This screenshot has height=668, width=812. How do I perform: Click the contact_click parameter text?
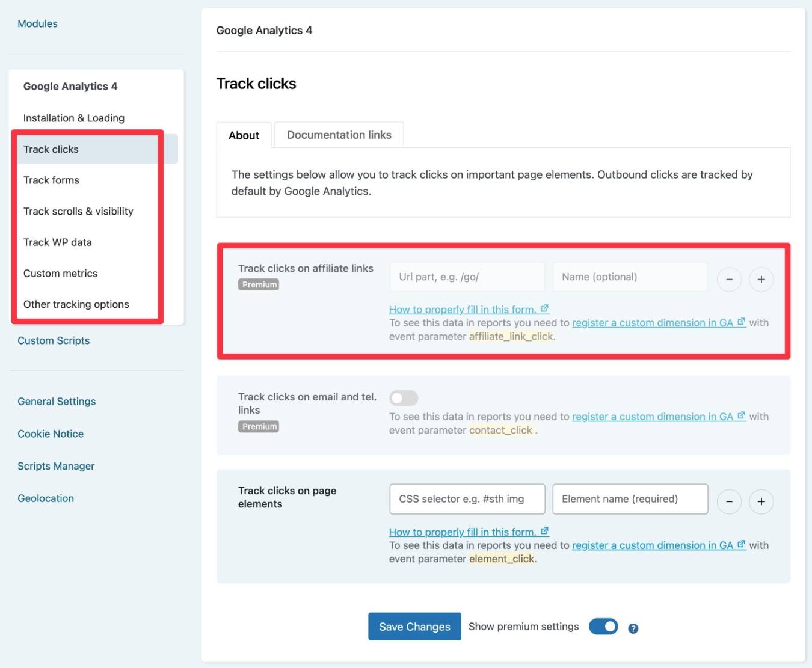500,431
